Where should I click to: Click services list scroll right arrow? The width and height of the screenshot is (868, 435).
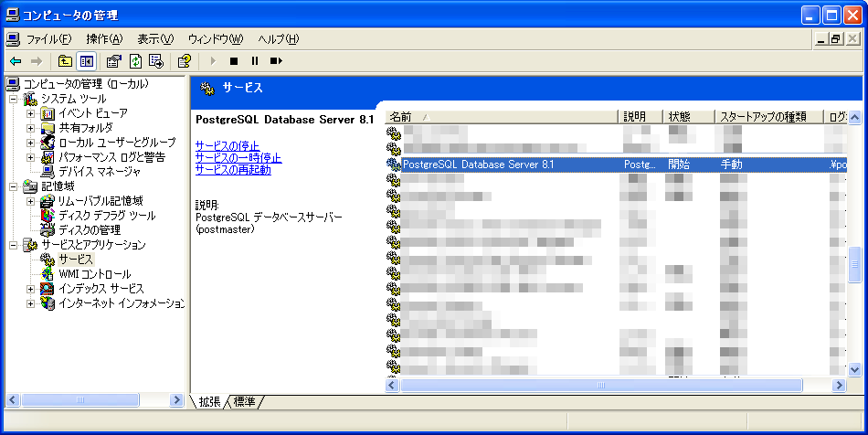tap(839, 385)
